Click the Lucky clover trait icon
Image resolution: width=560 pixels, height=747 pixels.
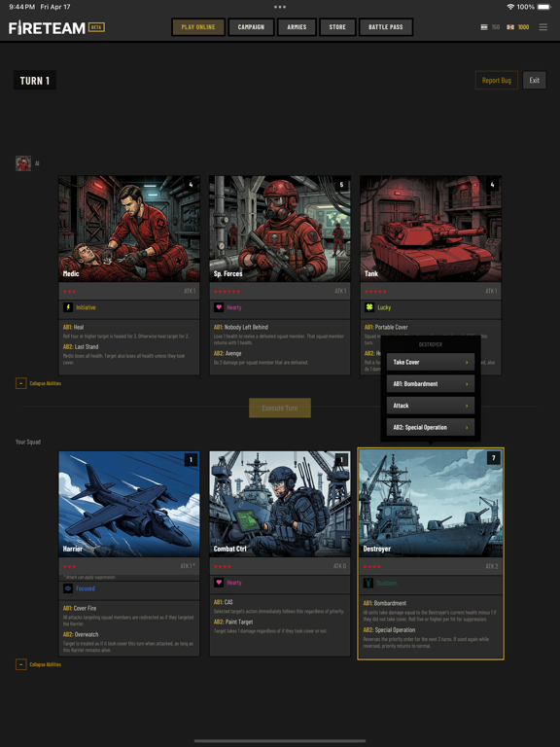click(369, 307)
